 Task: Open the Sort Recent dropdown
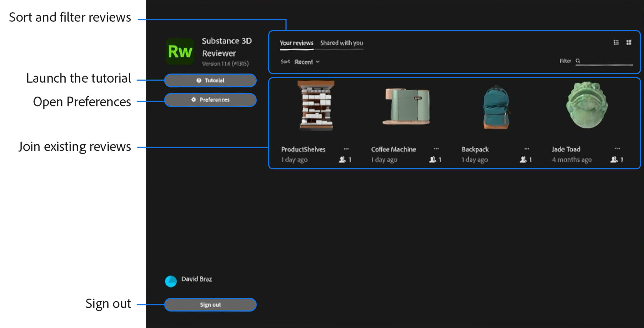(307, 62)
